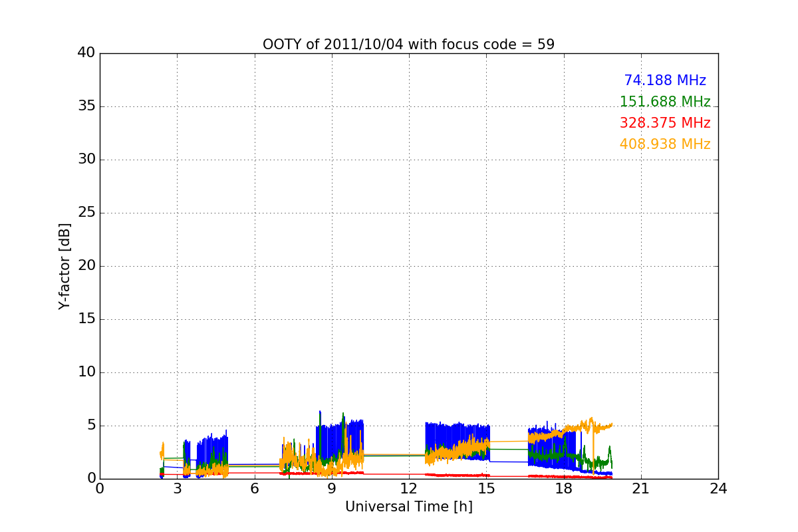Click the x-axis tick label 6
This screenshot has height=532, width=798.
[x=255, y=488]
